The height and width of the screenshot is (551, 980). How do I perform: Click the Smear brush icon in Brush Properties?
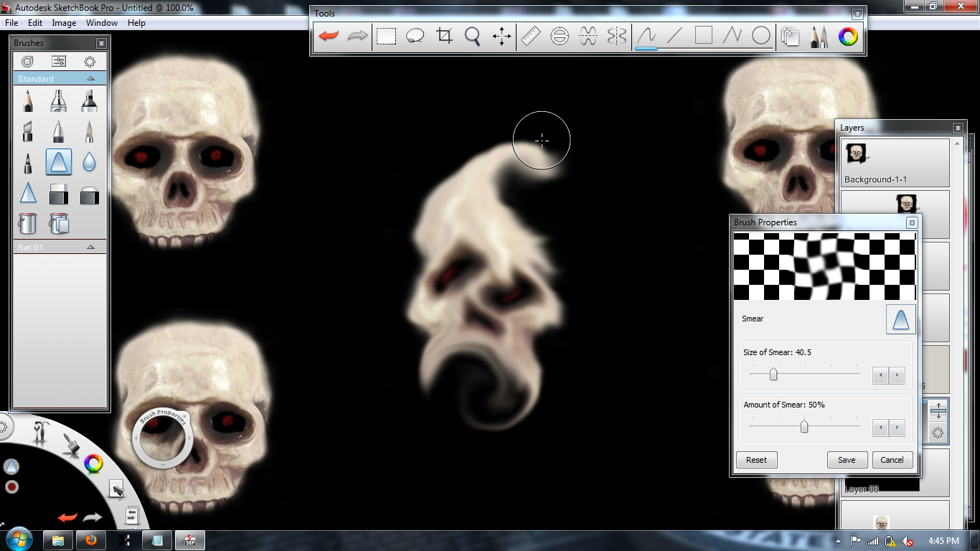click(x=901, y=319)
